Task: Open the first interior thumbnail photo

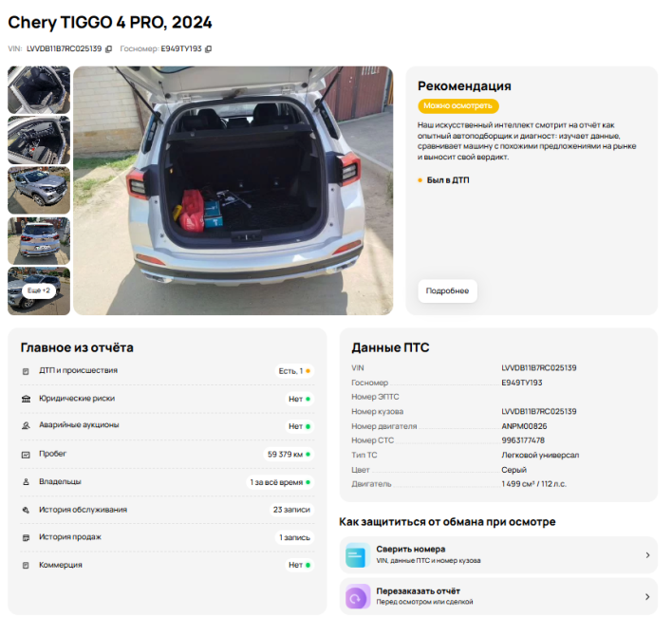Action: [x=39, y=89]
